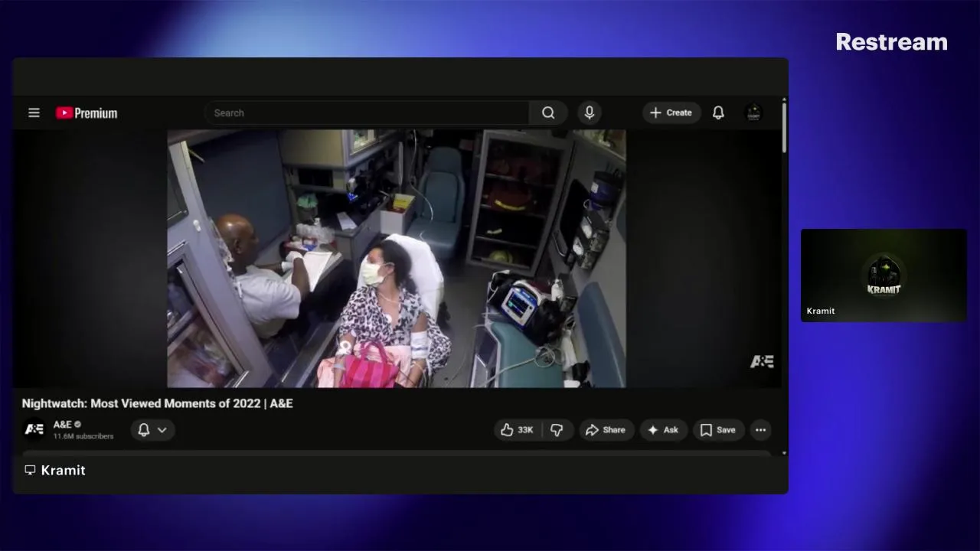
Task: Click the YouTube page vertical scrollbar
Action: 784,126
